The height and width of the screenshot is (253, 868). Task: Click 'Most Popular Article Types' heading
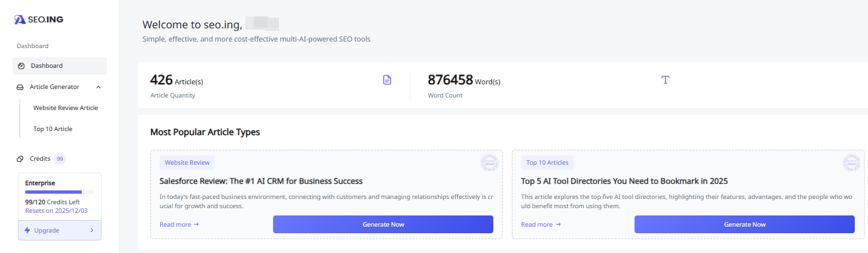[205, 132]
